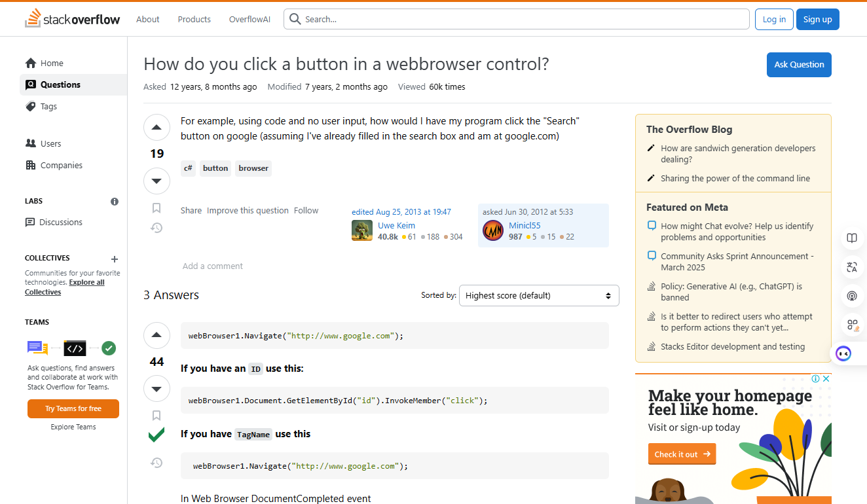
Task: Open the How might Chat evolve meta post
Action: point(737,232)
